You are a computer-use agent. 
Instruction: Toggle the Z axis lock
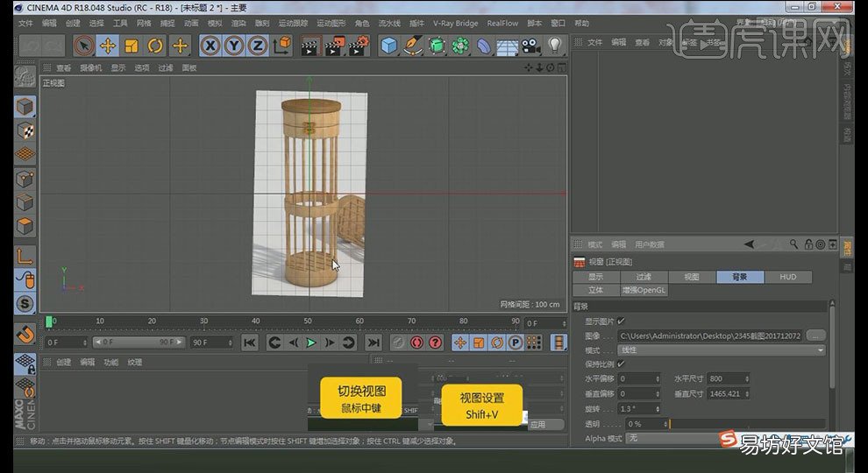click(x=258, y=46)
